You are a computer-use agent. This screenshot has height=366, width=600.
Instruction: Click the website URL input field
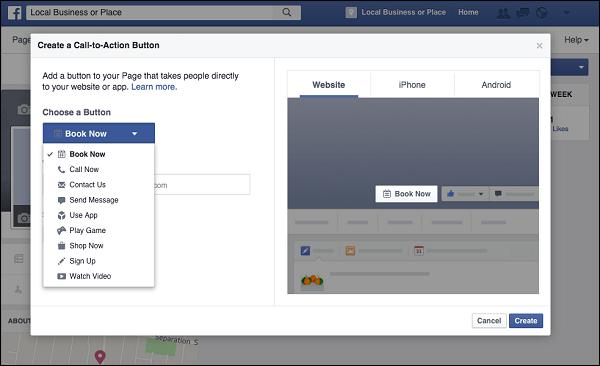202,185
